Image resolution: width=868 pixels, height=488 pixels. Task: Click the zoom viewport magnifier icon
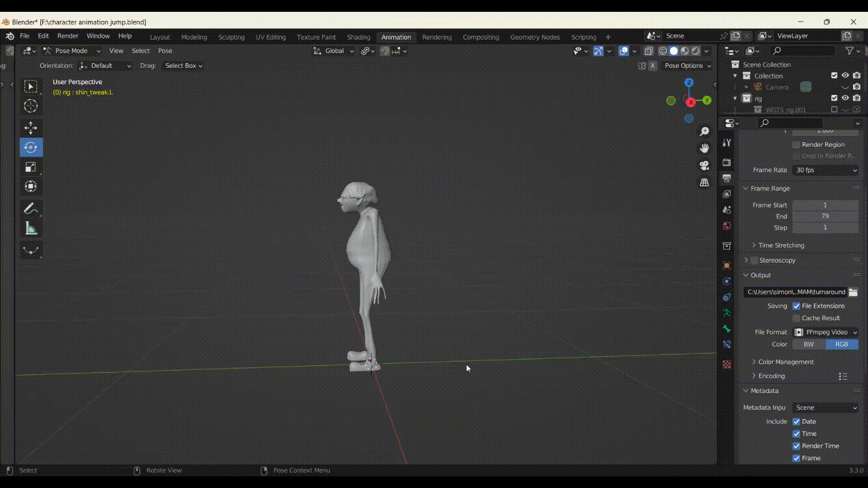[x=704, y=132]
